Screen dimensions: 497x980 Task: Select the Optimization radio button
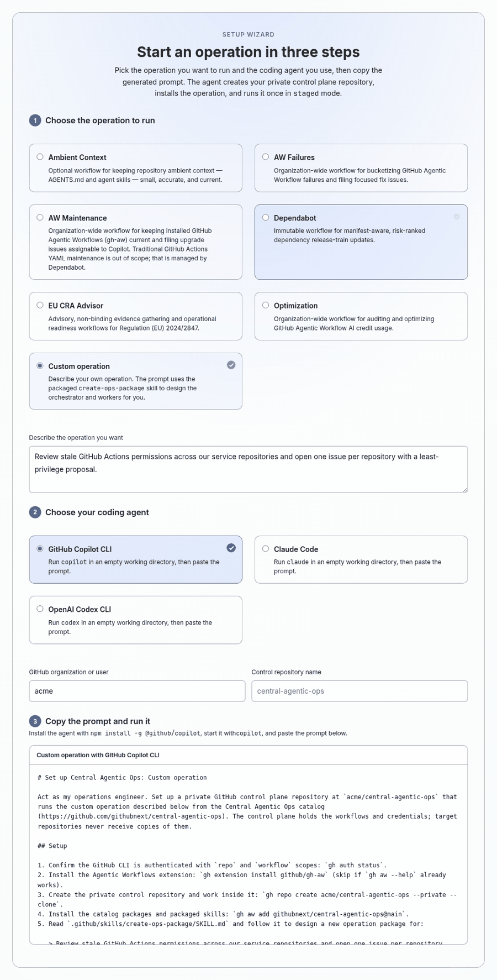coord(266,305)
